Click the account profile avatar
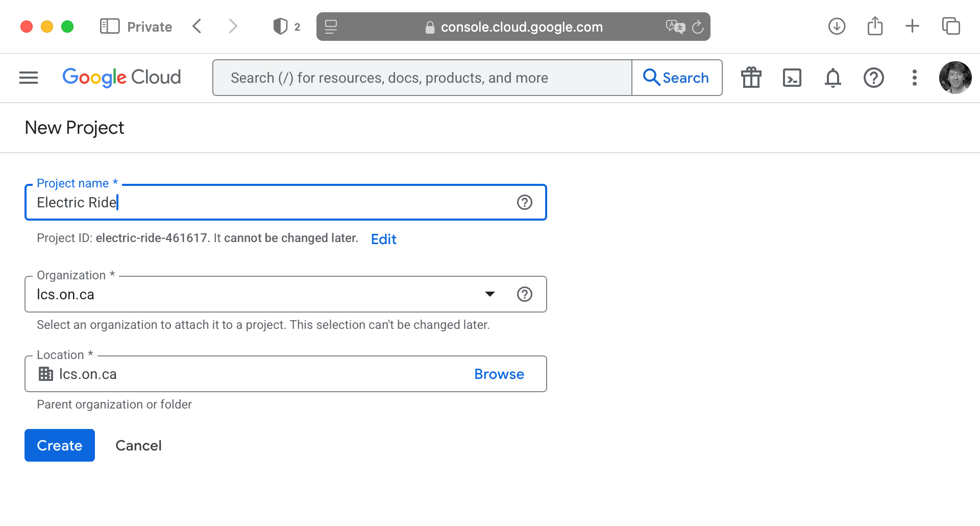The image size is (980, 526). (x=955, y=78)
